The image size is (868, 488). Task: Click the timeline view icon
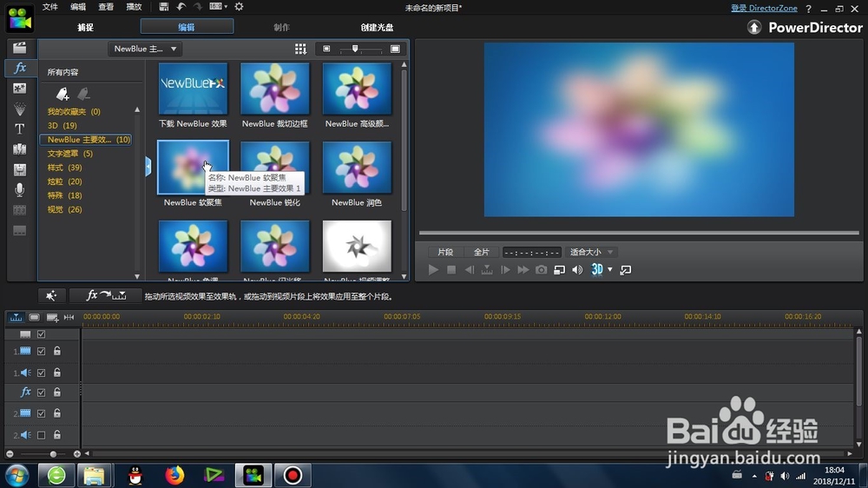(16, 318)
